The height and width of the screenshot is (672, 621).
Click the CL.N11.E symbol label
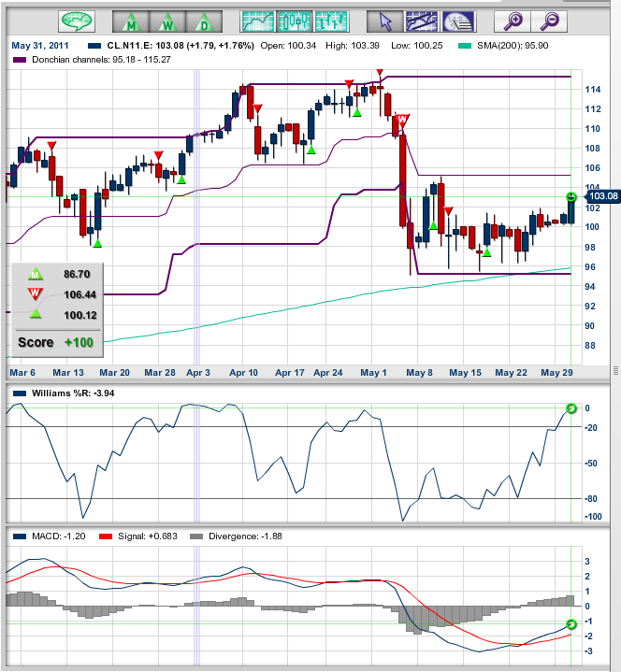[x=129, y=44]
